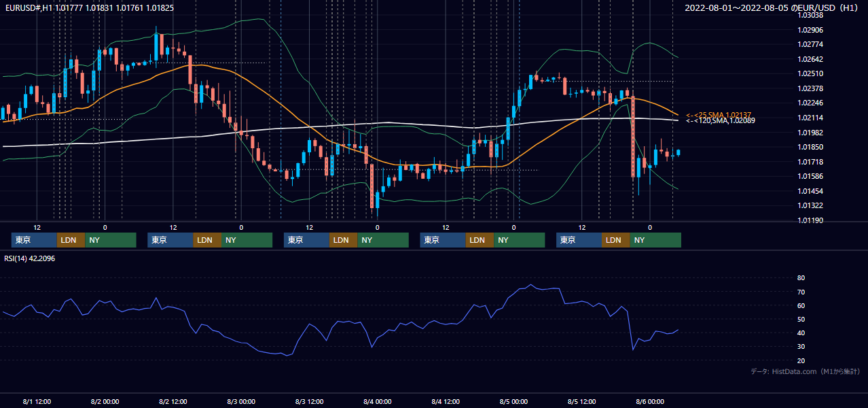Image resolution: width=868 pixels, height=408 pixels.
Task: Click the 8/2 12:00 time axis label
Action: [173, 401]
